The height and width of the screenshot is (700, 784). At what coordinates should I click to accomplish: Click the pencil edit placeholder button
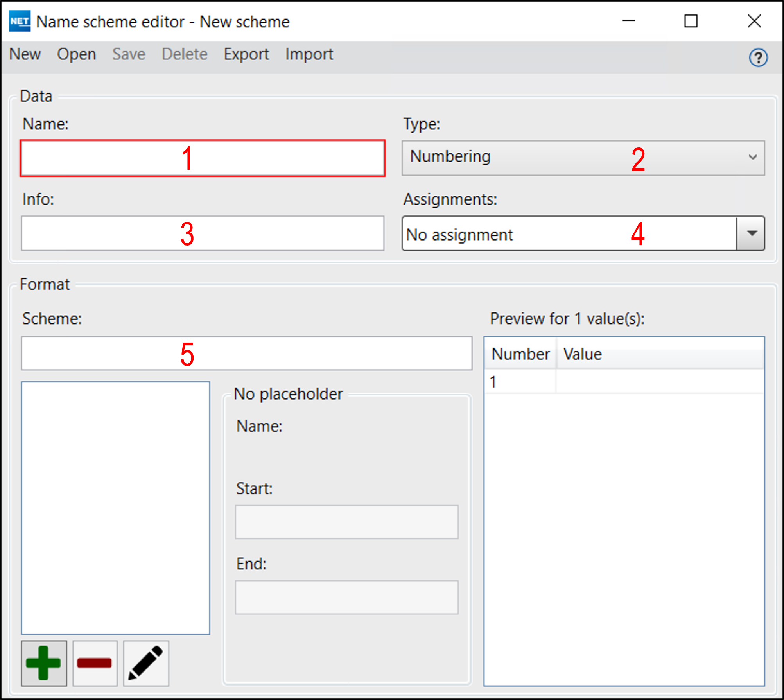click(x=146, y=663)
